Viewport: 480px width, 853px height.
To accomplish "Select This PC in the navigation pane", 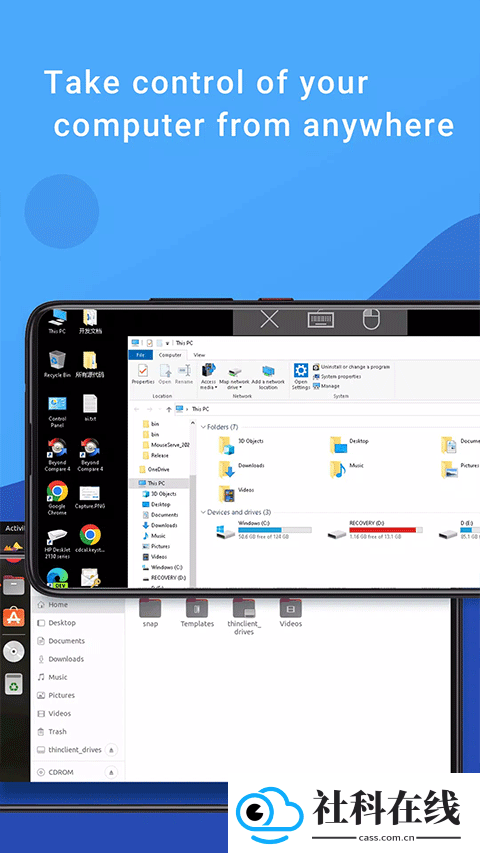I will (x=159, y=483).
